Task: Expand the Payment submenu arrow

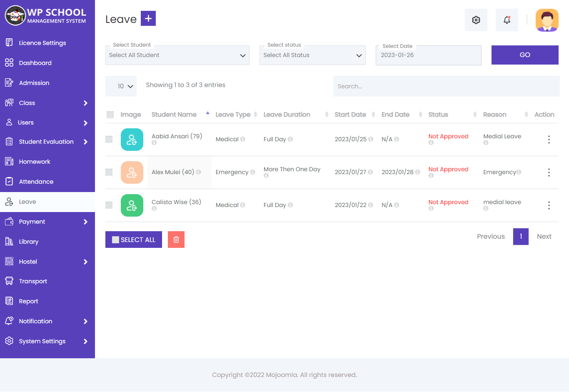Action: coord(85,222)
